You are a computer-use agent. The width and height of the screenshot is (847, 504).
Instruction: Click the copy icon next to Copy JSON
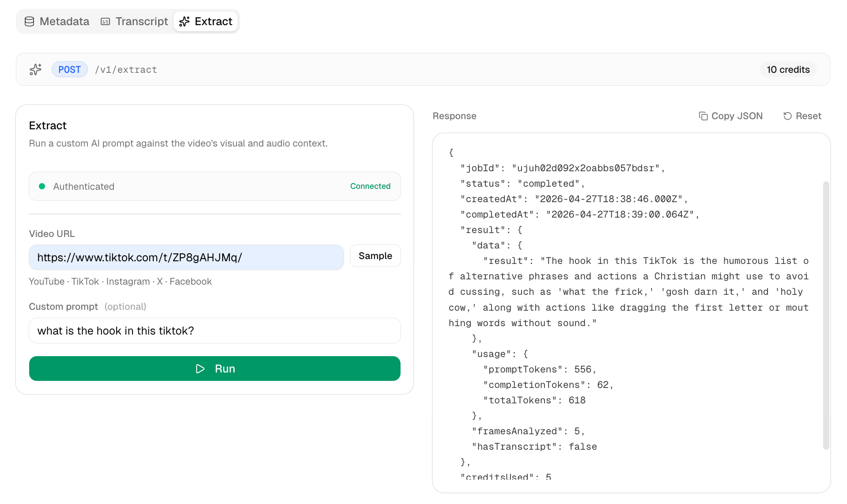tap(703, 116)
